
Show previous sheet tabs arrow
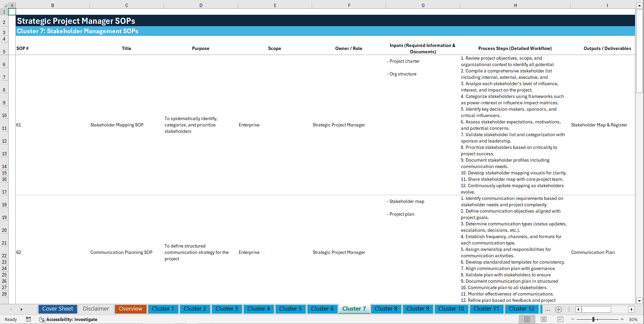(x=11, y=309)
